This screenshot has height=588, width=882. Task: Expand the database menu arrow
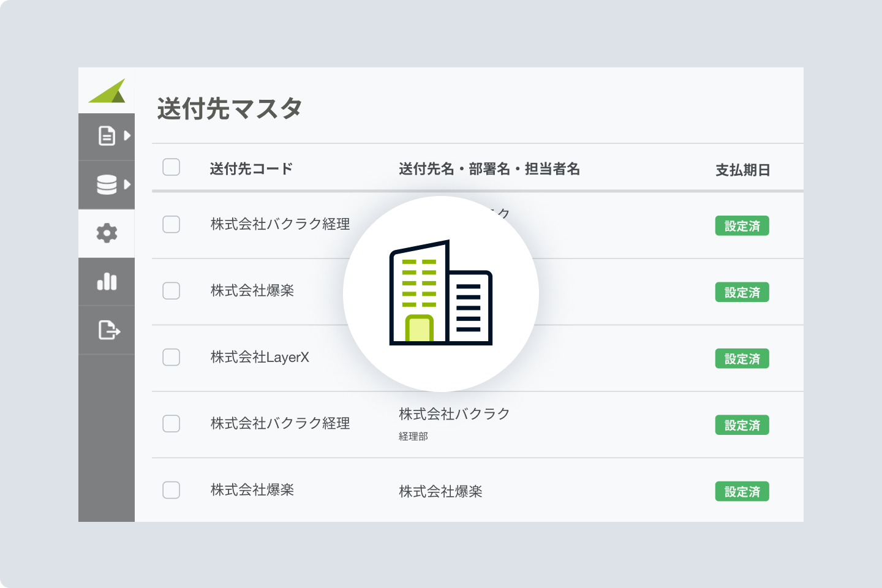127,184
